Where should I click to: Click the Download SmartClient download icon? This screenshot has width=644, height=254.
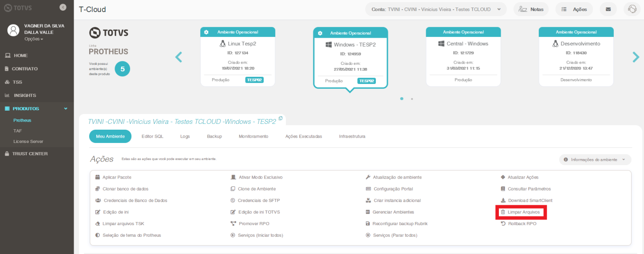(x=503, y=200)
